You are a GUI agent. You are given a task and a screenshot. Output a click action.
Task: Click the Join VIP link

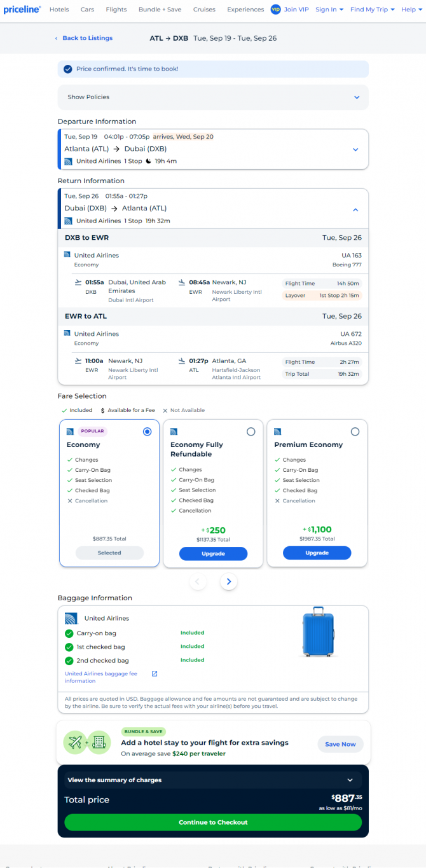(297, 10)
